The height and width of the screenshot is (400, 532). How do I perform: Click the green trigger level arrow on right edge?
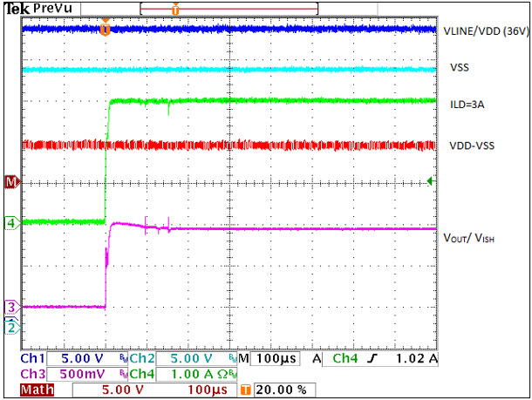coord(429,181)
